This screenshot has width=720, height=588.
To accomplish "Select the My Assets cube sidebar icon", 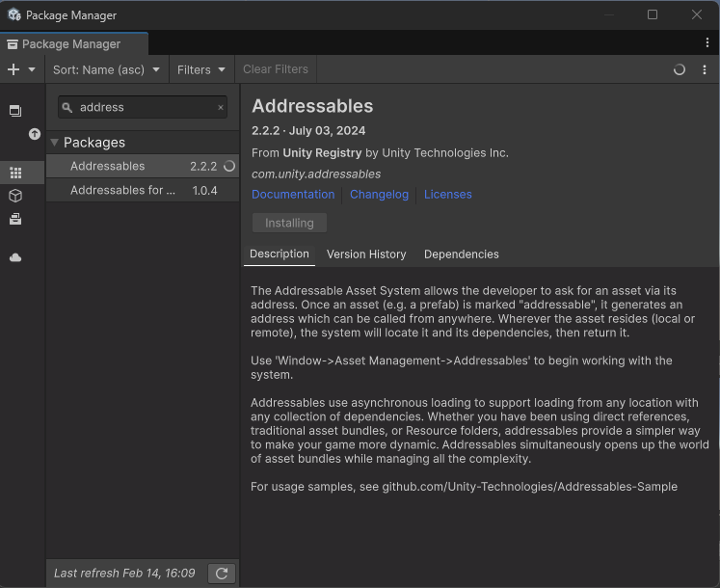I will coord(15,196).
